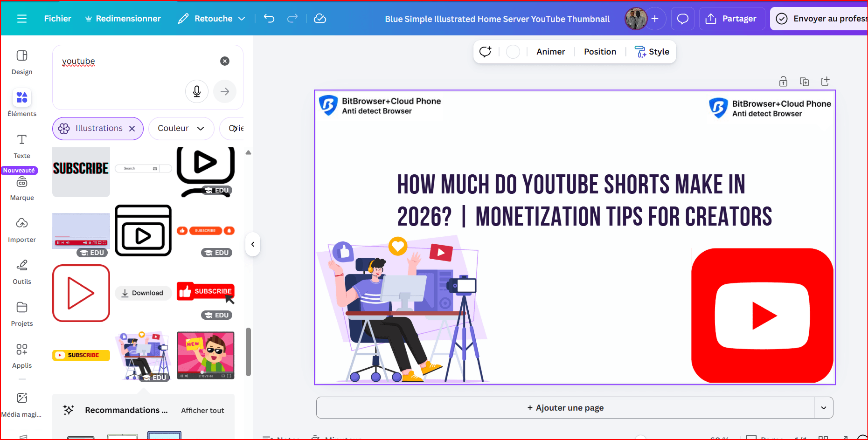The width and height of the screenshot is (868, 440).
Task: Start voice search with microphone icon
Action: 197,91
